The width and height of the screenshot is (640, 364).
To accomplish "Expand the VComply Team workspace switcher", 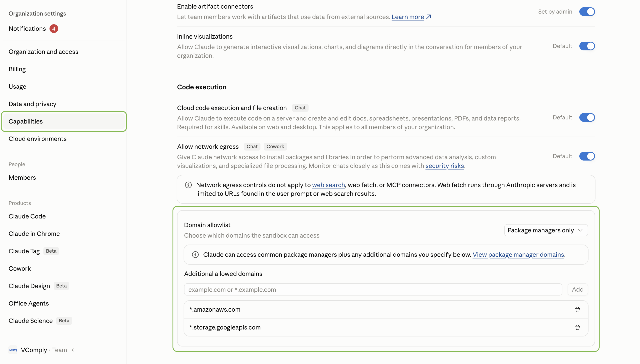I will (x=73, y=350).
